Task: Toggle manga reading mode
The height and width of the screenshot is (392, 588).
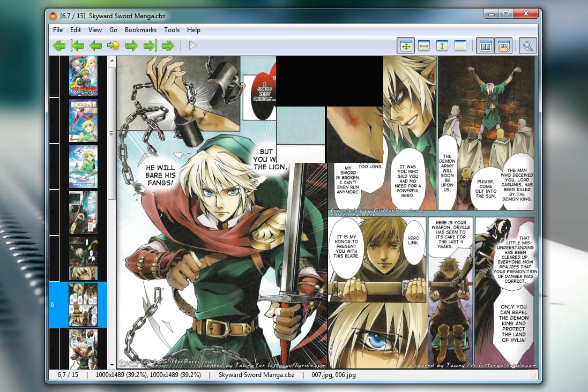Action: pos(503,46)
